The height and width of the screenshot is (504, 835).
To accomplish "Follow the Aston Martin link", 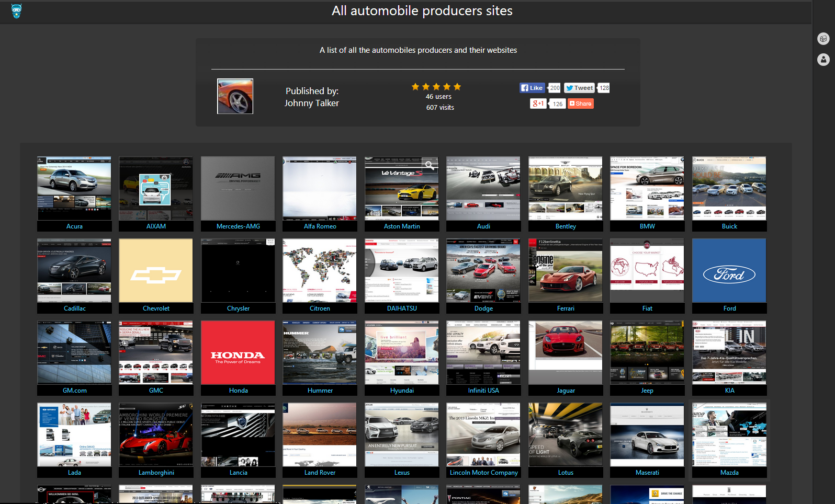I will tap(402, 226).
